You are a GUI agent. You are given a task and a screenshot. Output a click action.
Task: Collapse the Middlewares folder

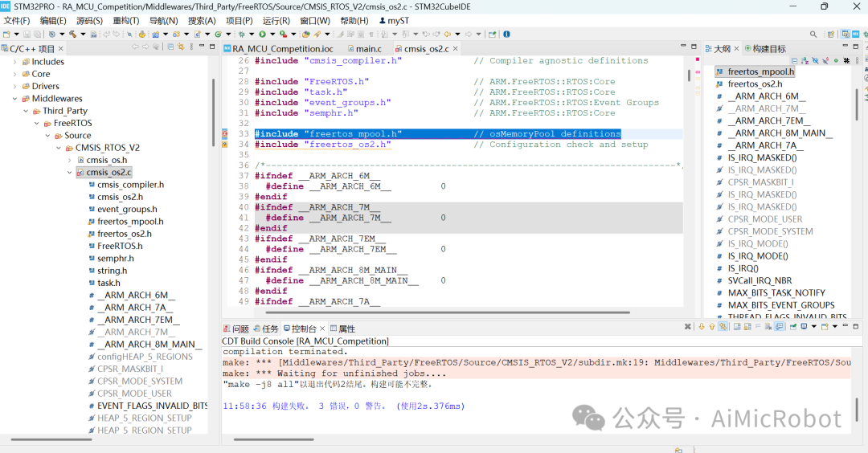pyautogui.click(x=15, y=99)
